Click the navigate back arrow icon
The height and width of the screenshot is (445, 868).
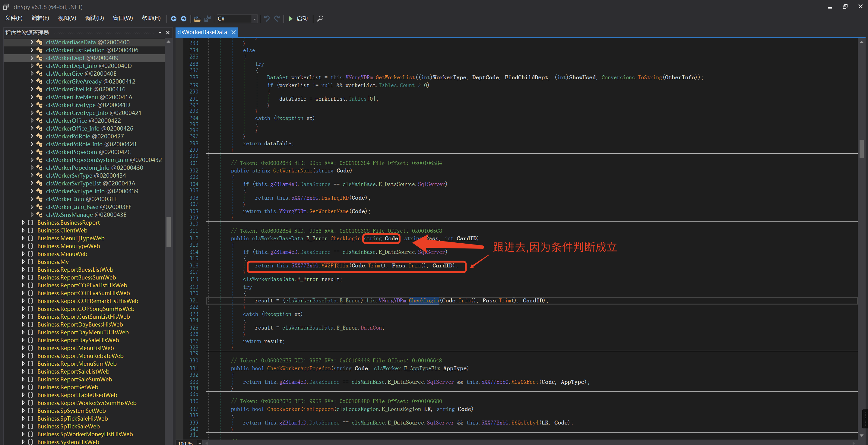(173, 19)
